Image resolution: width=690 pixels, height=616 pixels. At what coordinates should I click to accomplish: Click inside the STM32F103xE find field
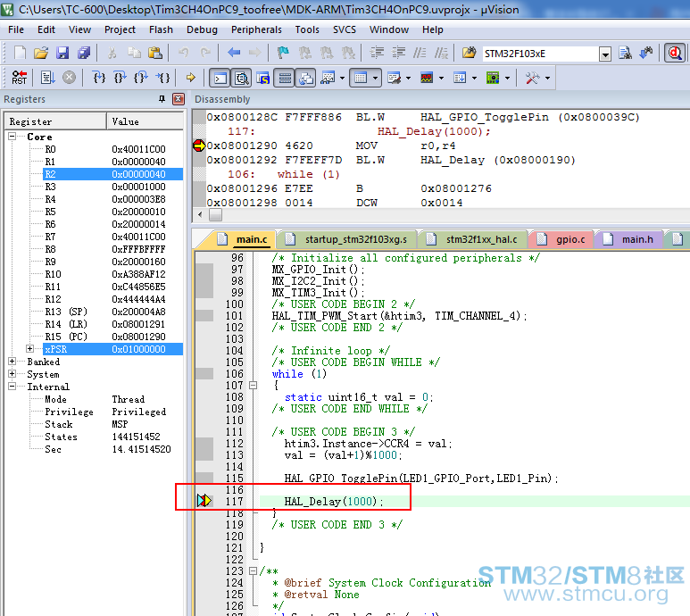tap(540, 54)
